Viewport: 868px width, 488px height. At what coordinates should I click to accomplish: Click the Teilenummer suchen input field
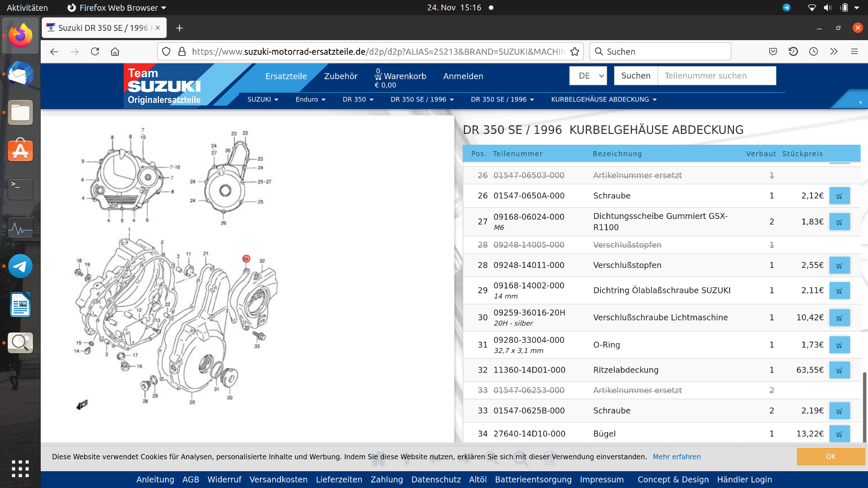[716, 76]
